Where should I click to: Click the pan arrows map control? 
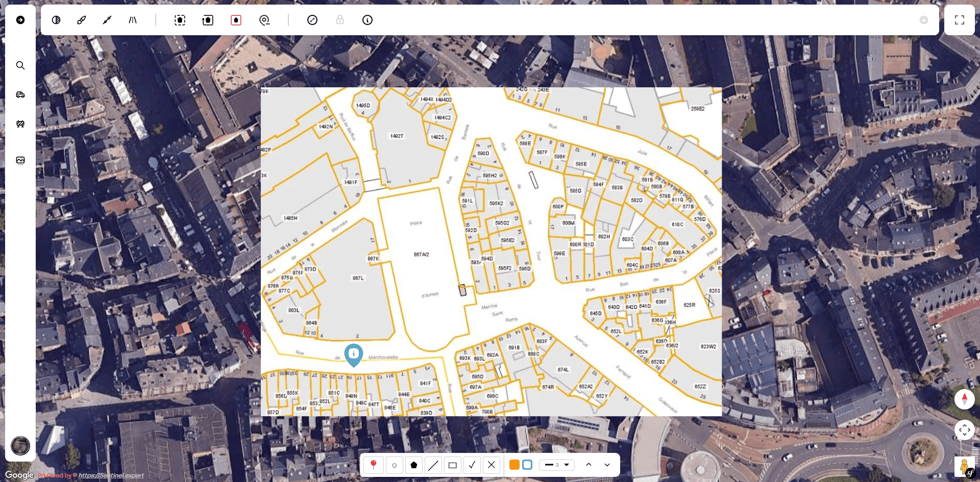965,430
